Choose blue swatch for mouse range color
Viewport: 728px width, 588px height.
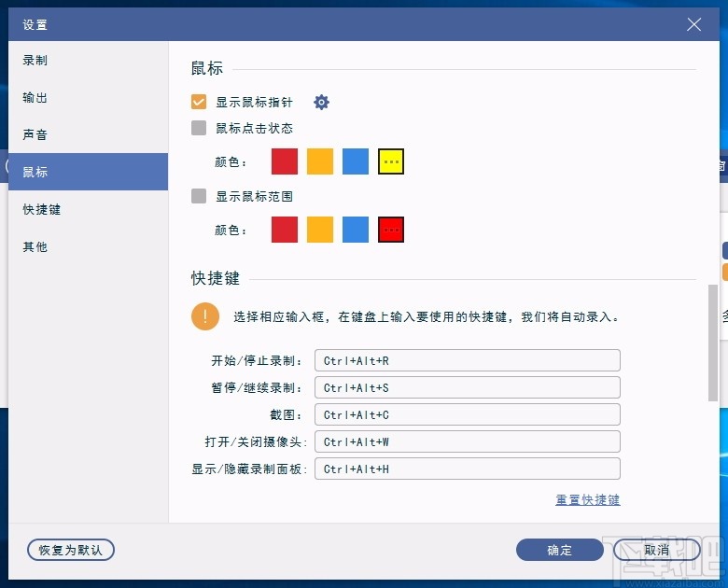coord(356,230)
